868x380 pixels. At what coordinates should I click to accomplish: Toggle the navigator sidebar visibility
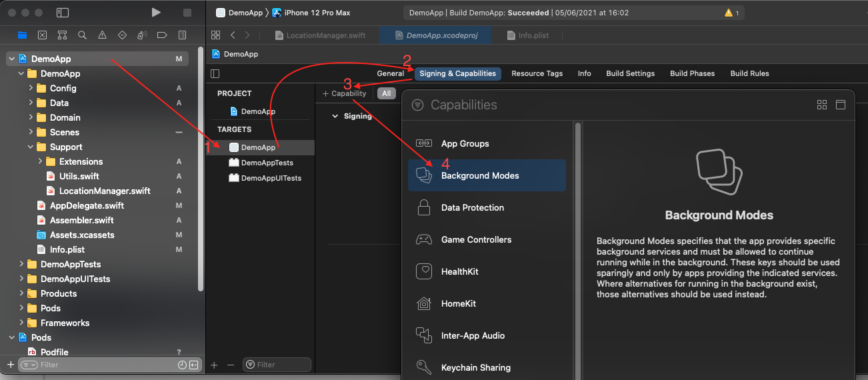pos(63,13)
